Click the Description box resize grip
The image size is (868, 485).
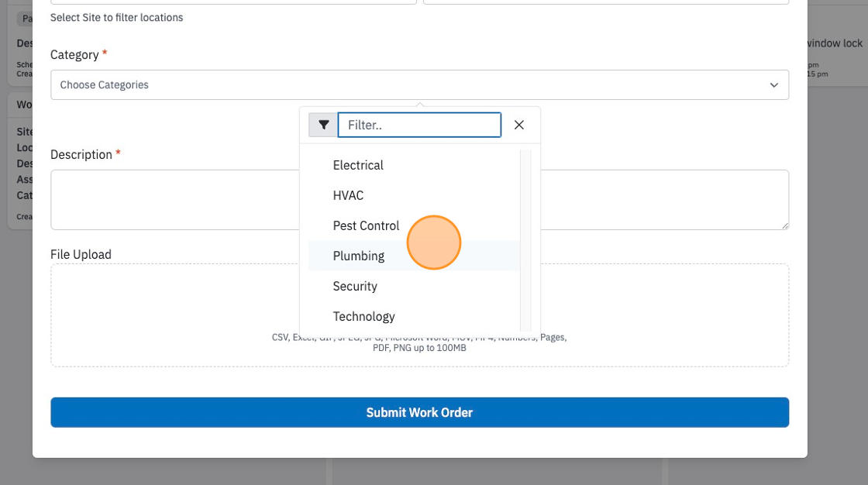pos(784,225)
